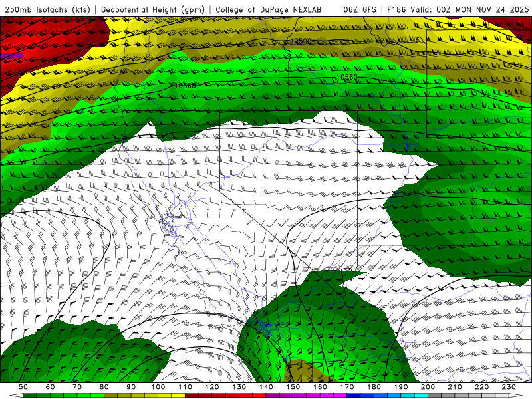Pick the dark maroon swatch right of 110

pos(192,396)
